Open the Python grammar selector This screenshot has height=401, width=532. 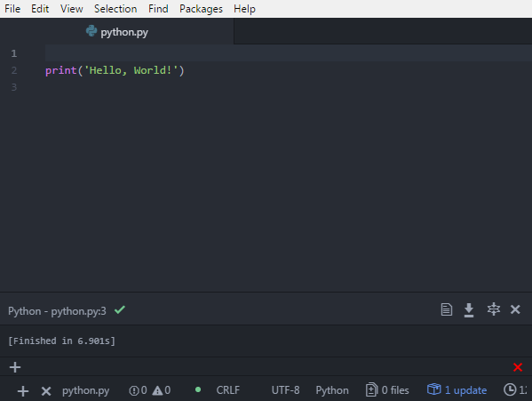(332, 390)
